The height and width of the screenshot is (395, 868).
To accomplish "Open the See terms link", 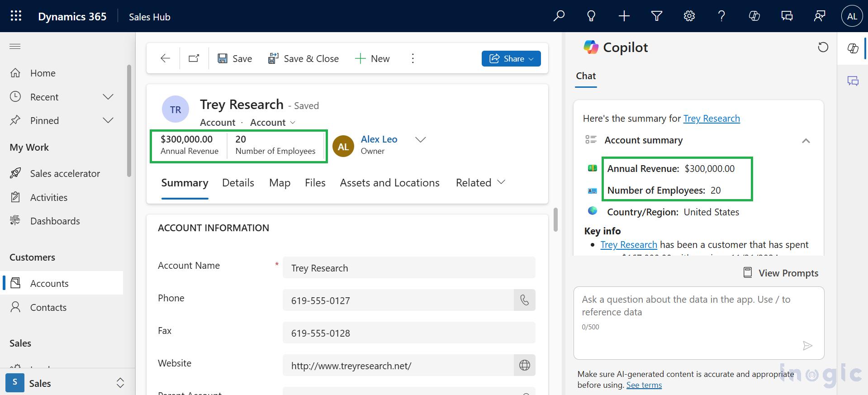I will coord(644,385).
